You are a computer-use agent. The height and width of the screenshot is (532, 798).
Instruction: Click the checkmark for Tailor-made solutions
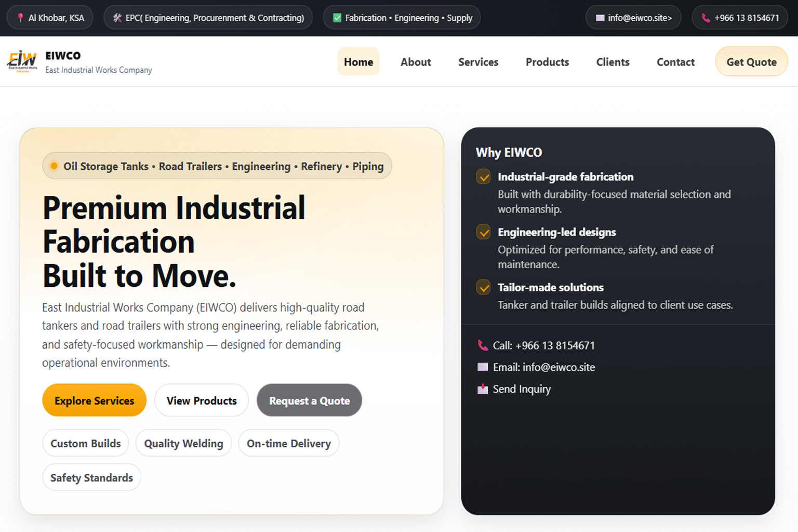(x=484, y=287)
